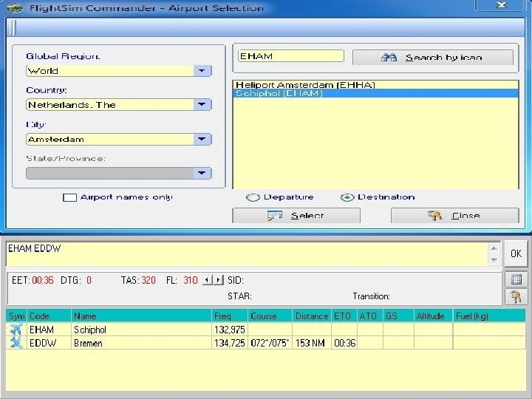Click the Freq column header

[230, 316]
